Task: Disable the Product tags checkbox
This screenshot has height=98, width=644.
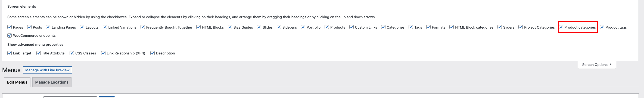Action: pyautogui.click(x=602, y=27)
